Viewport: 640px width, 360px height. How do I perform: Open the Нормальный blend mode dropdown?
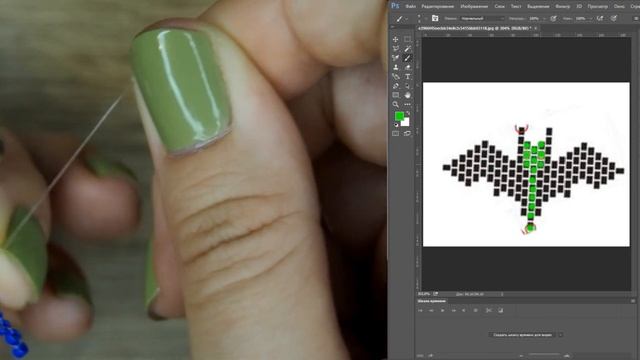pos(482,18)
